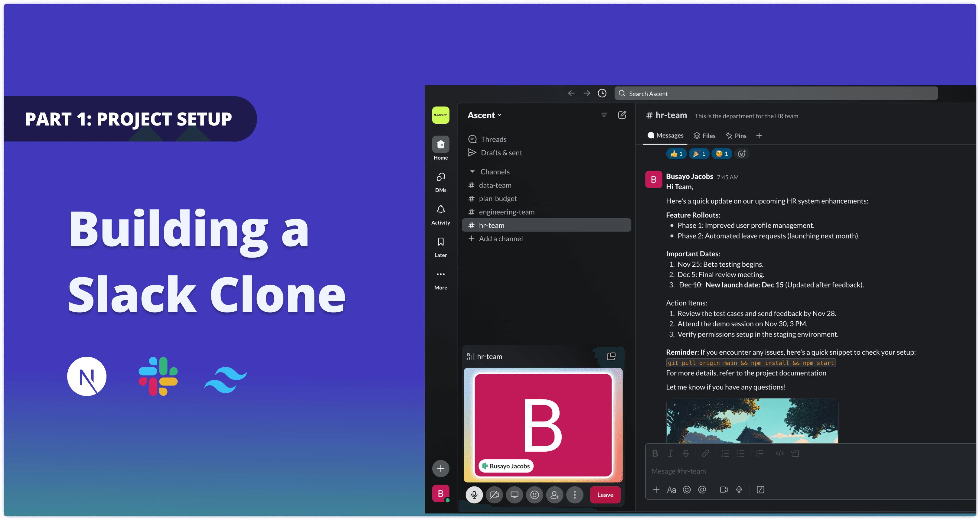Open the Ascent workspace logo

coord(440,115)
